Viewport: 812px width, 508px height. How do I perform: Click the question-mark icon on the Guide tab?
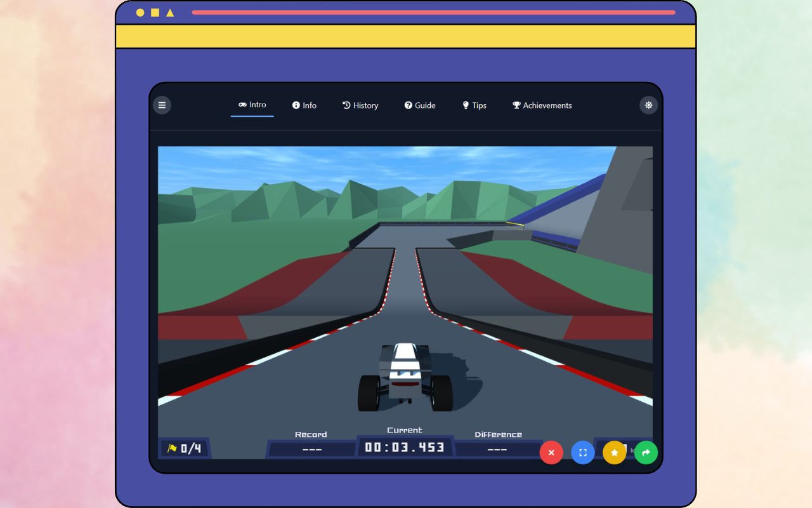(408, 105)
